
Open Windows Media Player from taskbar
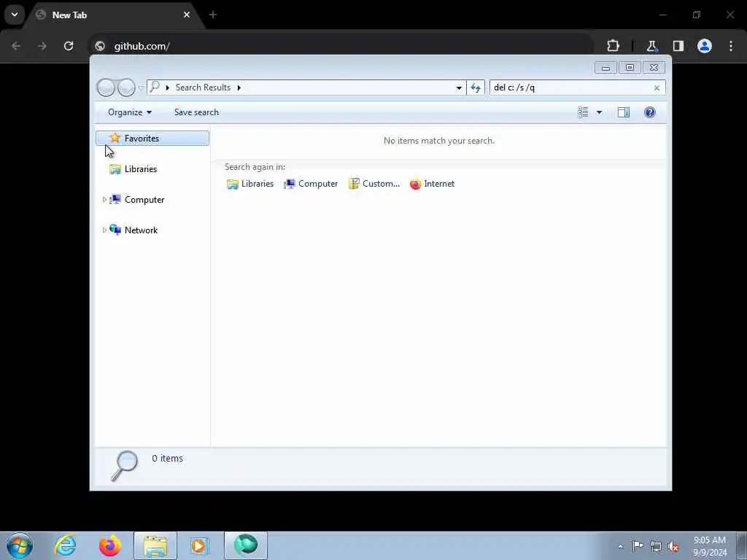[x=198, y=545]
